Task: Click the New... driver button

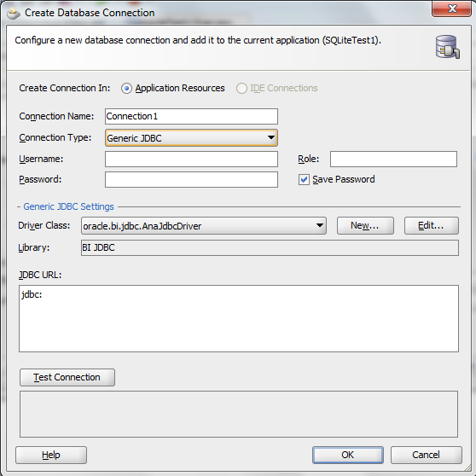Action: 365,225
